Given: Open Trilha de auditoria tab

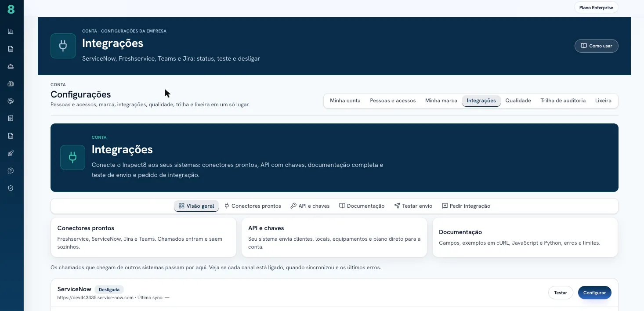Looking at the screenshot, I should coord(563,101).
